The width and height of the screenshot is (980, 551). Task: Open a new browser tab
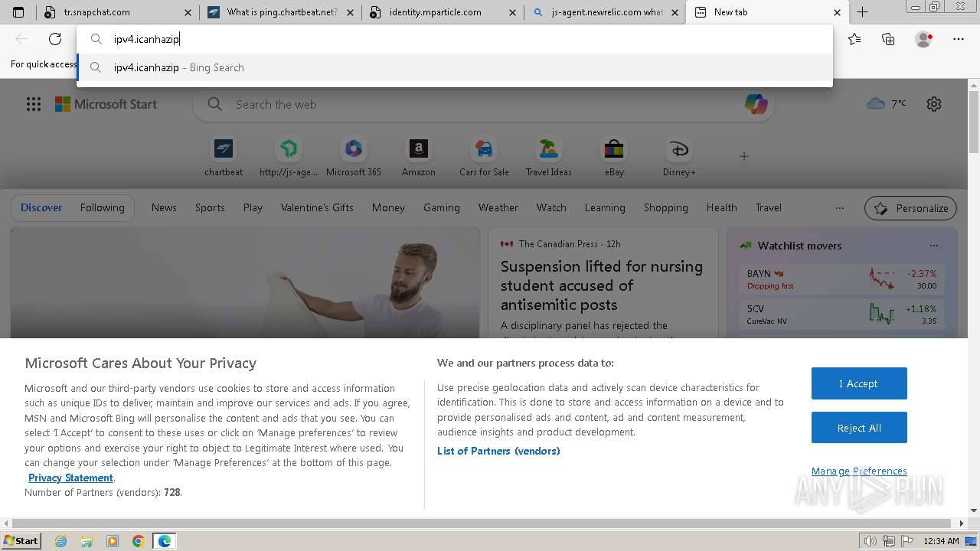tap(862, 12)
